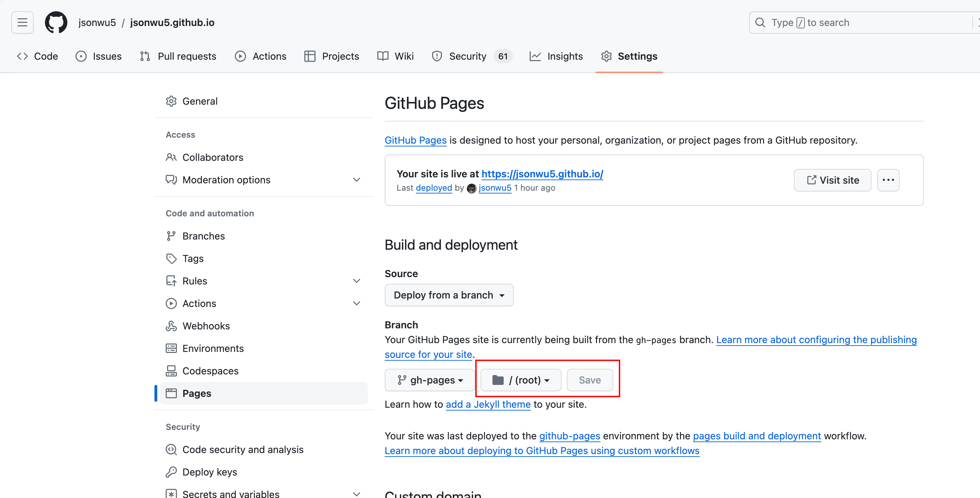980x498 pixels.
Task: Open Webhooks in the settings sidebar
Action: tap(206, 326)
